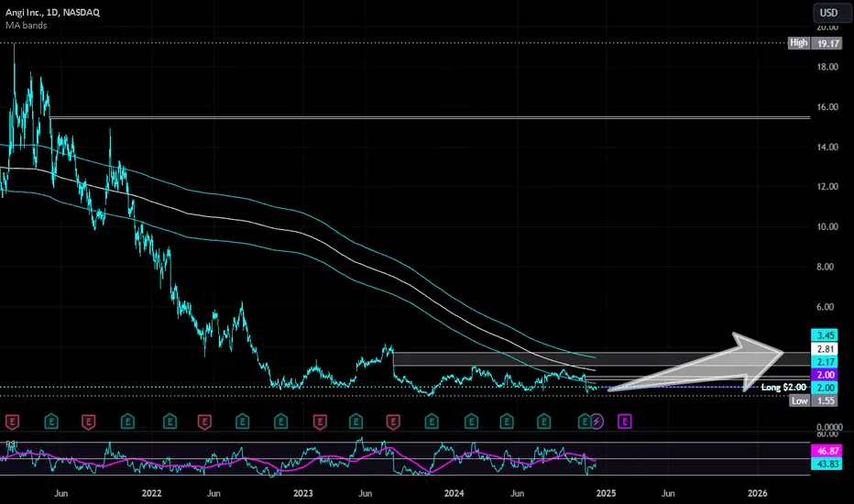Open the USD currency selector
Screen dimensions: 854x504
(829, 13)
